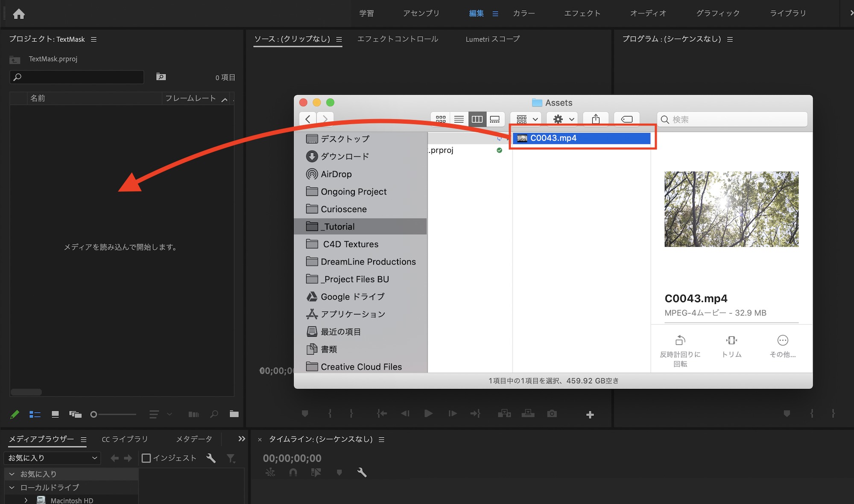Click the Premiere home icon
The width and height of the screenshot is (854, 504).
[x=19, y=14]
